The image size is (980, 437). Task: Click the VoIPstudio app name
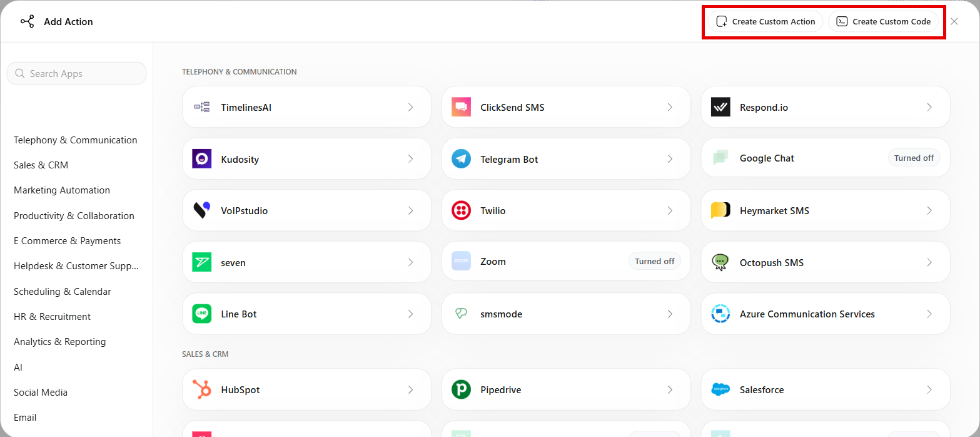(245, 211)
